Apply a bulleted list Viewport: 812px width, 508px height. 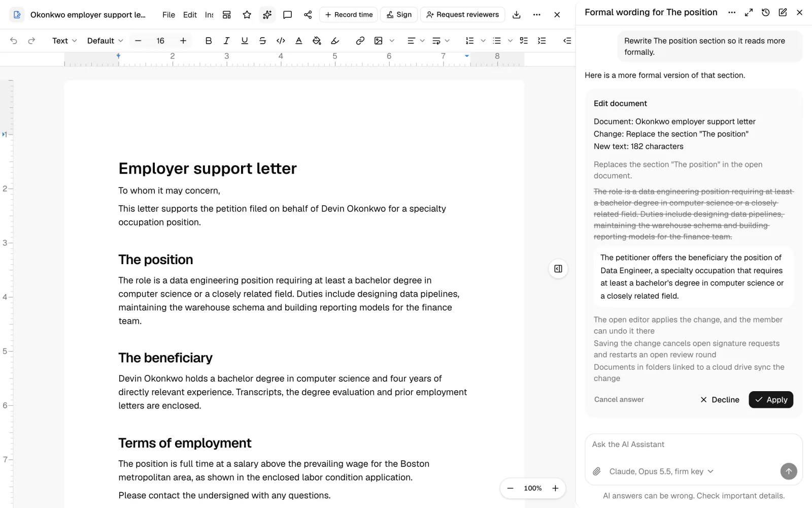[x=497, y=41]
